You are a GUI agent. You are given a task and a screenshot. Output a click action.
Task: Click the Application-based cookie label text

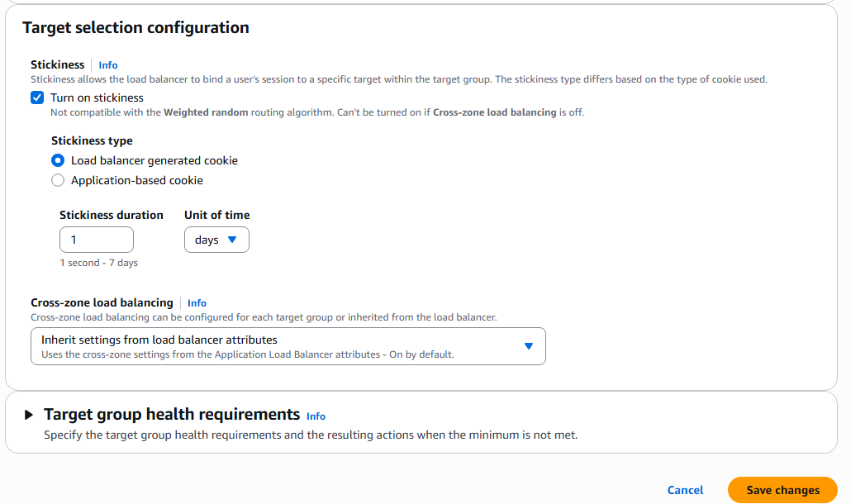(x=137, y=180)
